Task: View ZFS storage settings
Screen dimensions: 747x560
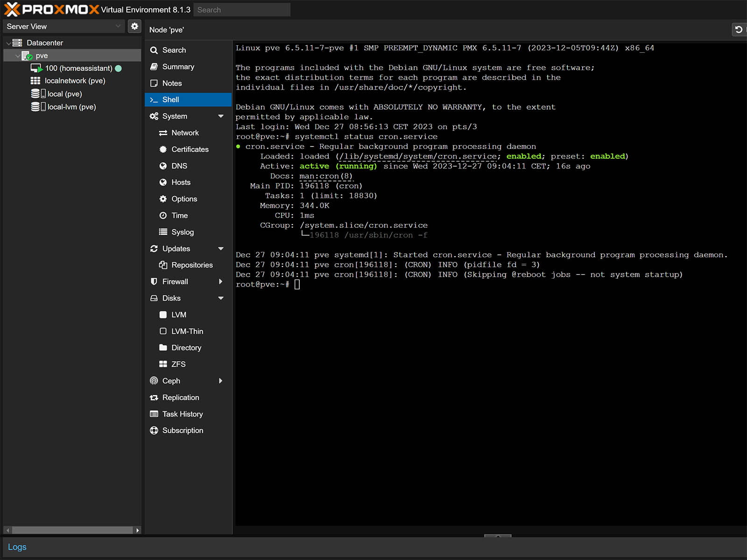Action: 178,364
